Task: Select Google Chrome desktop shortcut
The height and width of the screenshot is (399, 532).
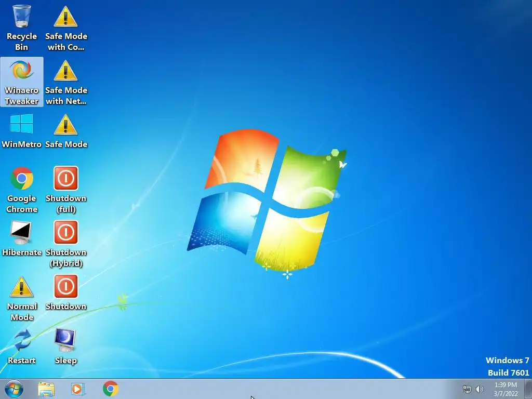Action: (22, 190)
